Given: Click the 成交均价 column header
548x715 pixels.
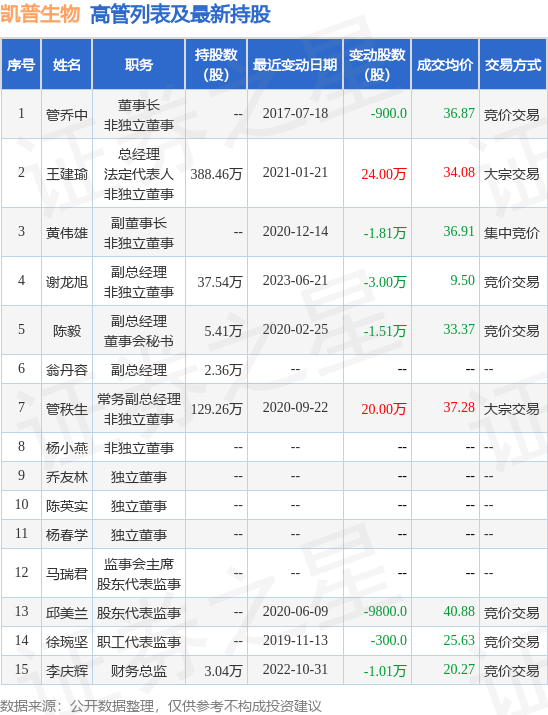Looking at the screenshot, I should [445, 64].
